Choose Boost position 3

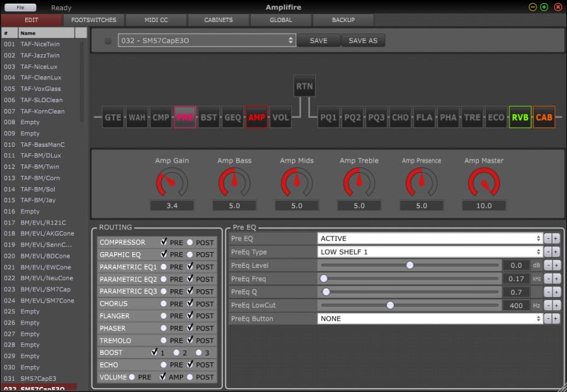pos(198,352)
